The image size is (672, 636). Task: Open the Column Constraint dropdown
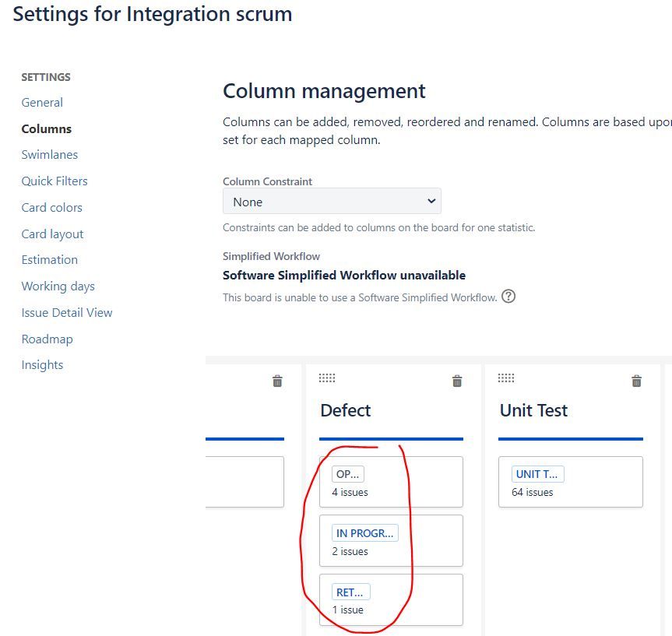(332, 201)
